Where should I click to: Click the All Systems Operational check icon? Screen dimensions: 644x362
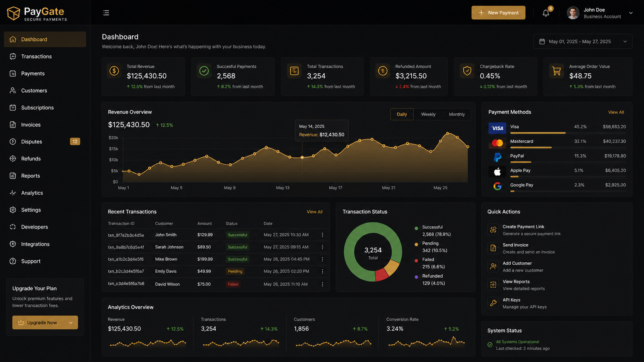[x=490, y=345]
